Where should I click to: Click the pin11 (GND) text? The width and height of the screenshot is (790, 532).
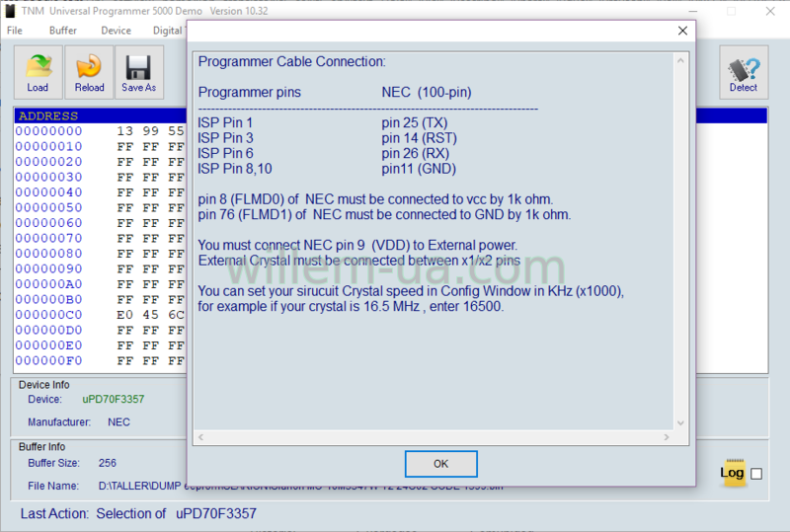tap(419, 169)
